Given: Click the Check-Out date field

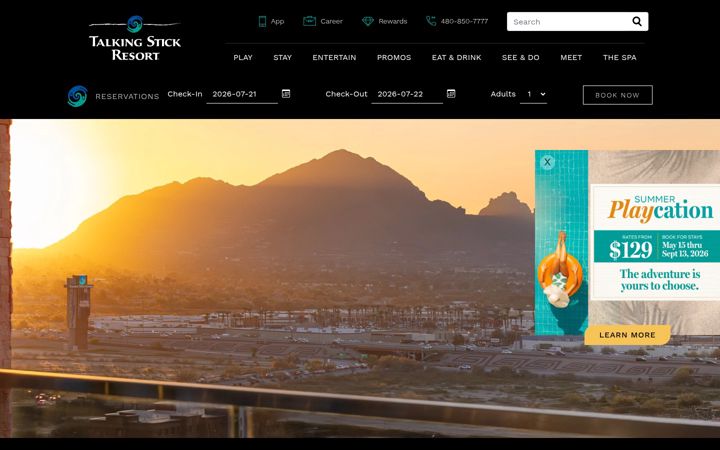Looking at the screenshot, I should click(407, 94).
